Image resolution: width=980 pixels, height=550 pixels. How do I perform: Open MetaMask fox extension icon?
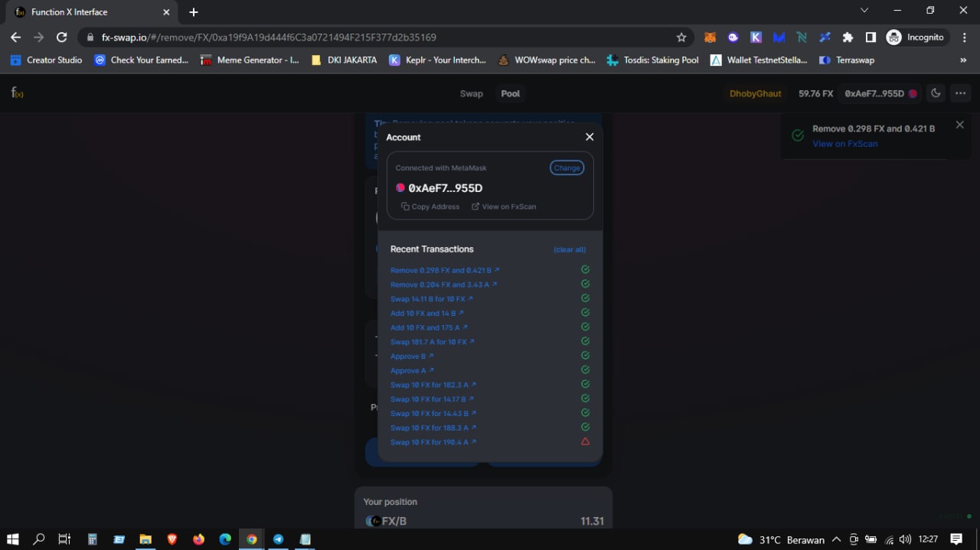(x=710, y=37)
